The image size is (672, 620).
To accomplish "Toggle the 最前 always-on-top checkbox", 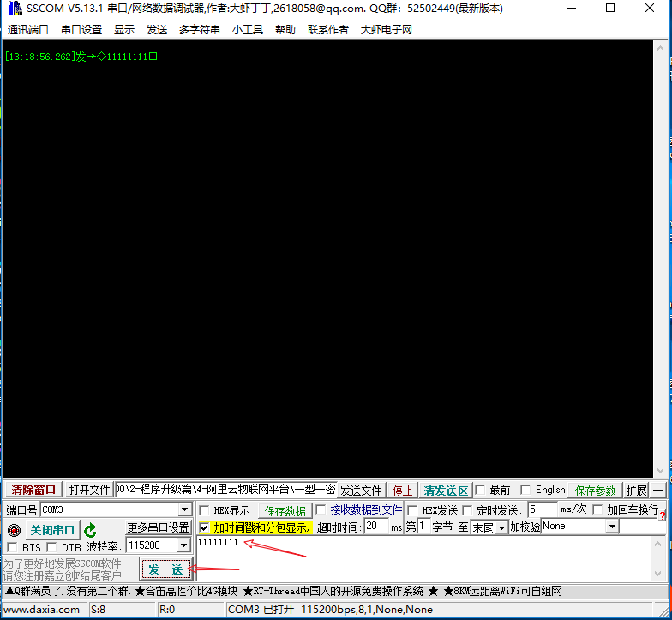I will point(480,490).
